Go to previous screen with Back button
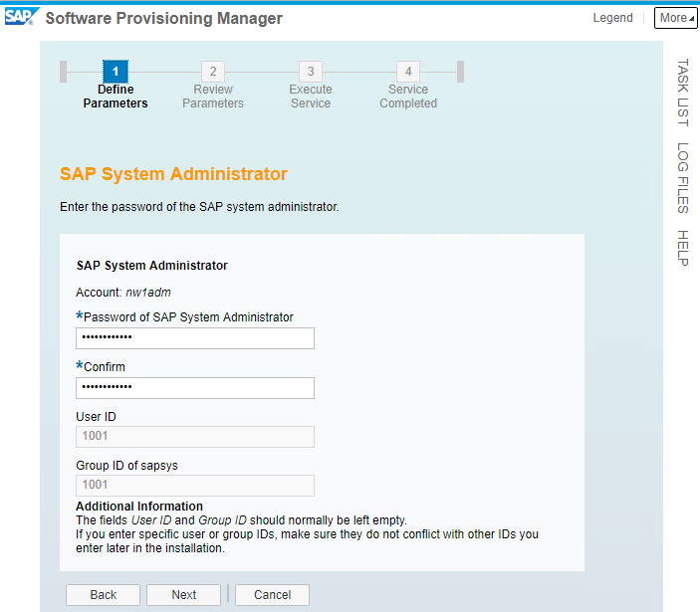Viewport: 700px width, 612px height. (x=104, y=595)
